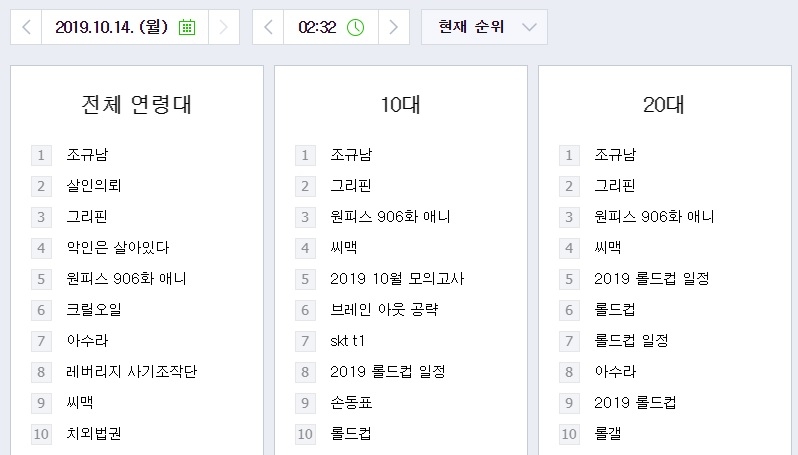Open 손동표 keyword link
Screen dimensions: 798x455
point(351,403)
